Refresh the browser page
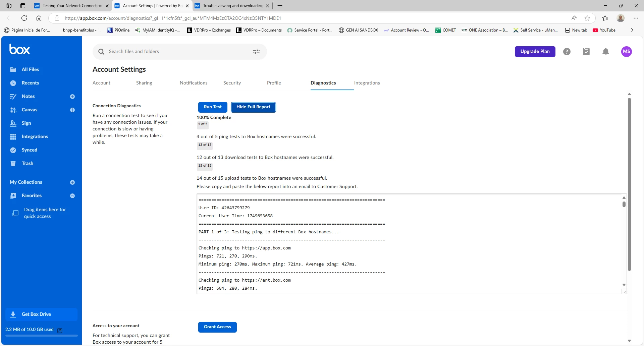The image size is (644, 346). click(24, 18)
